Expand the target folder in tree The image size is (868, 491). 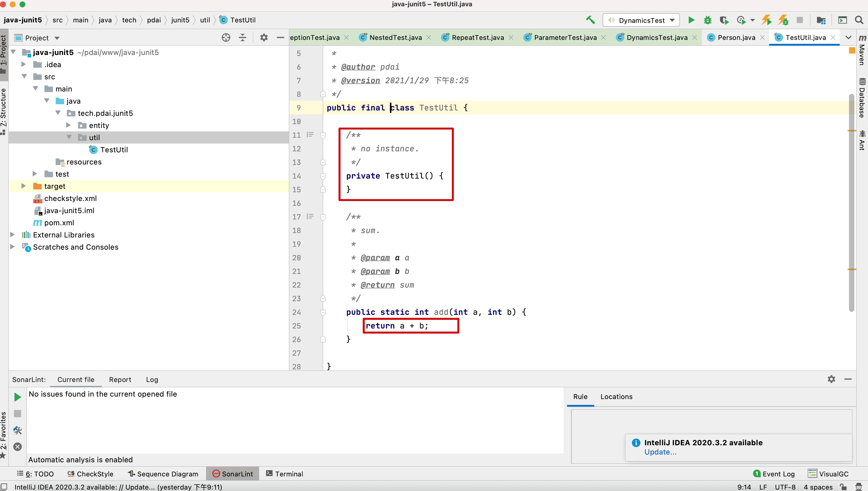pos(23,186)
